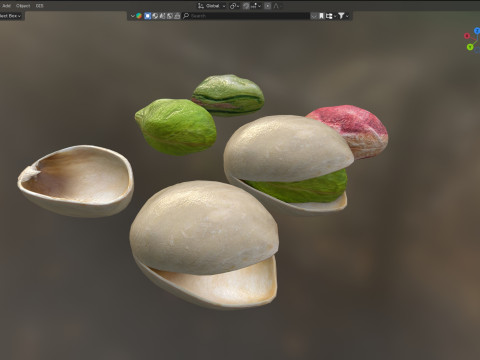Click the multicolored circle icon in header
This screenshot has width=480, height=360.
(x=139, y=16)
